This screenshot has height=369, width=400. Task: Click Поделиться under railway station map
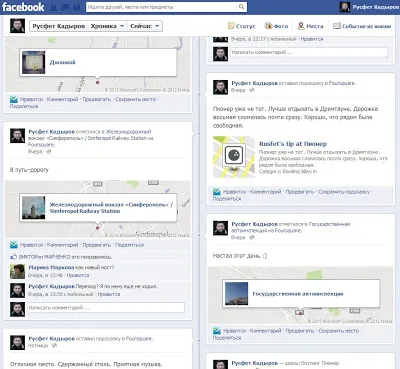coord(129,245)
